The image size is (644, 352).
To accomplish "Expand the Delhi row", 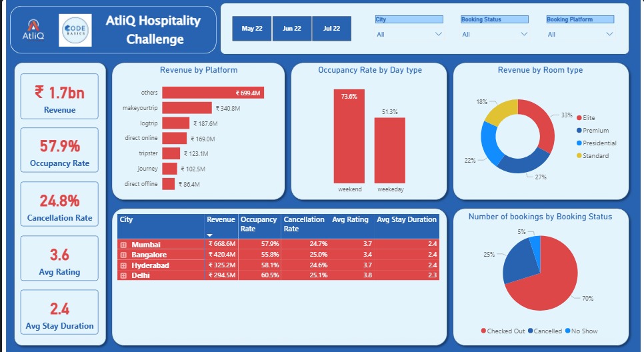I will [x=123, y=275].
